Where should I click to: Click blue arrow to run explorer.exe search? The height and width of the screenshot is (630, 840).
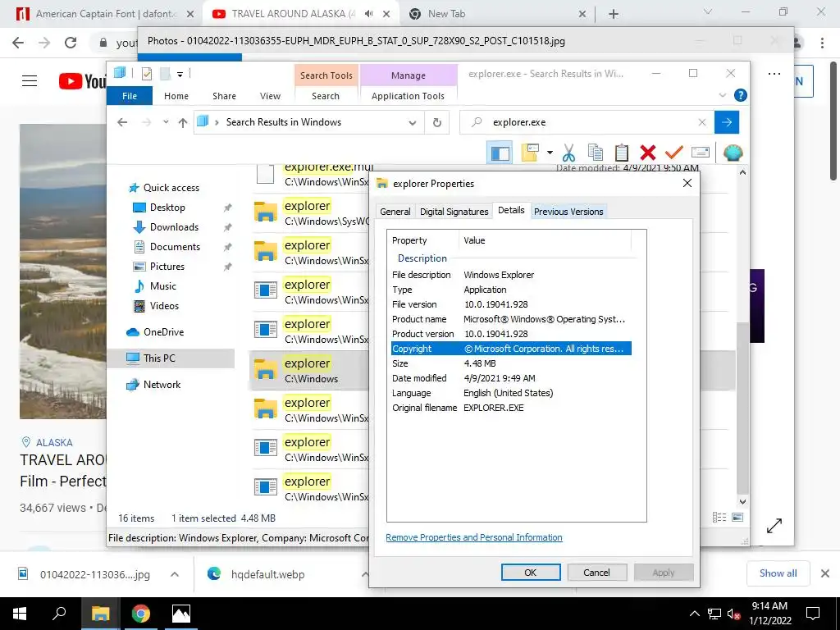pos(727,122)
